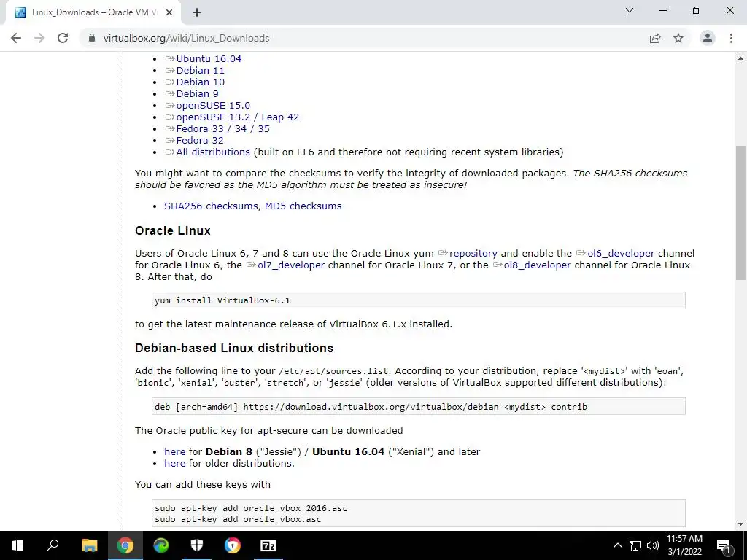The height and width of the screenshot is (560, 747).
Task: Click the sudo apt-key add oracle_vbox.asc line
Action: [x=238, y=519]
